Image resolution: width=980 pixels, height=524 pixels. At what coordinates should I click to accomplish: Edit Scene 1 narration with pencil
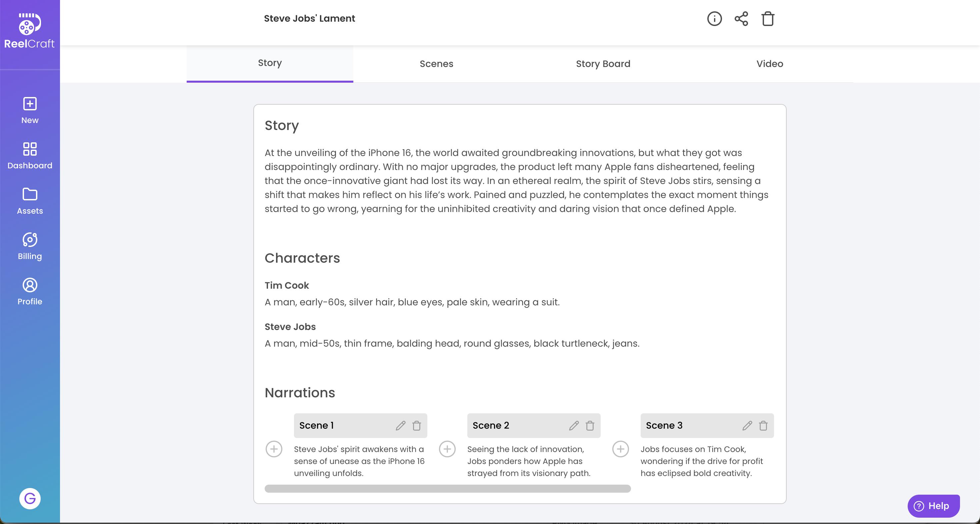[x=400, y=425]
